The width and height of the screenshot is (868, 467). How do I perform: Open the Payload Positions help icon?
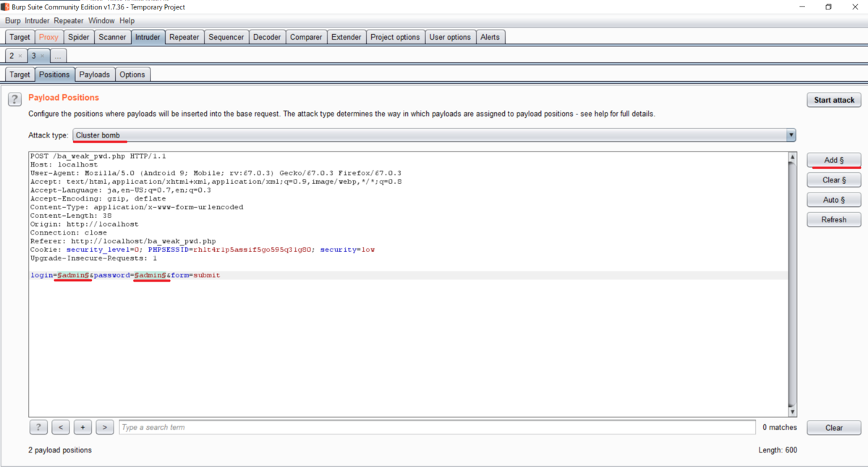pyautogui.click(x=14, y=100)
